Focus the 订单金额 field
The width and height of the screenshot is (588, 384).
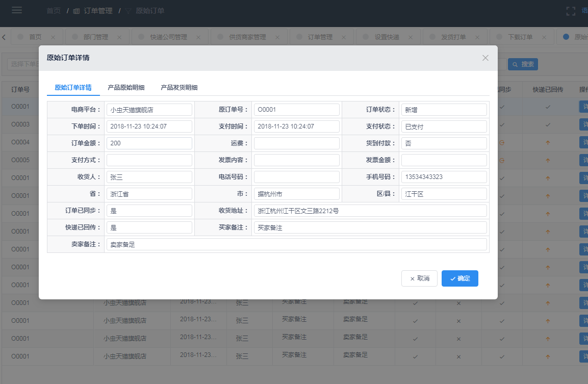149,143
